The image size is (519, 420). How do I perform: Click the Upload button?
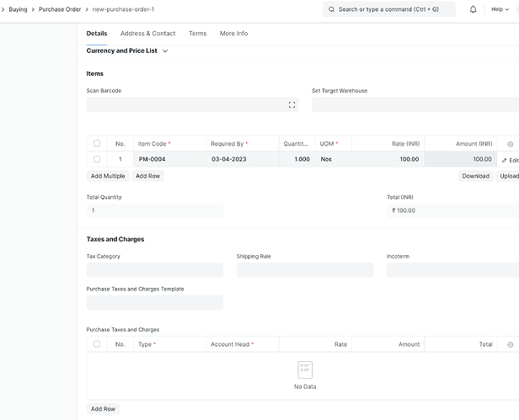point(508,176)
